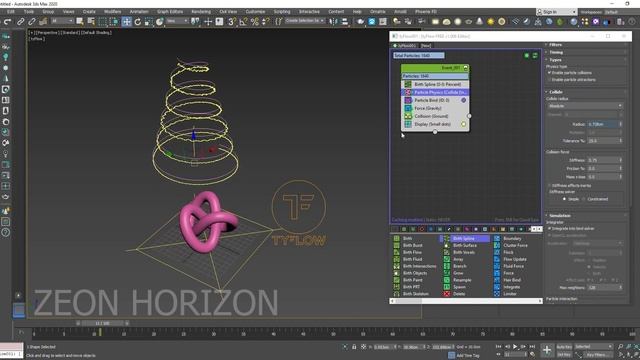Open the Scripting menu

click(x=282, y=11)
